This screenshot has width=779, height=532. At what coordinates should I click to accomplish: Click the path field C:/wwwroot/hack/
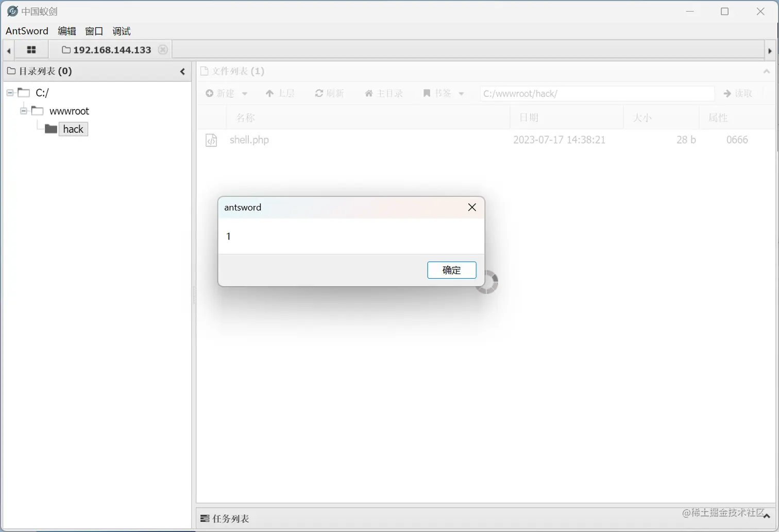pyautogui.click(x=597, y=93)
